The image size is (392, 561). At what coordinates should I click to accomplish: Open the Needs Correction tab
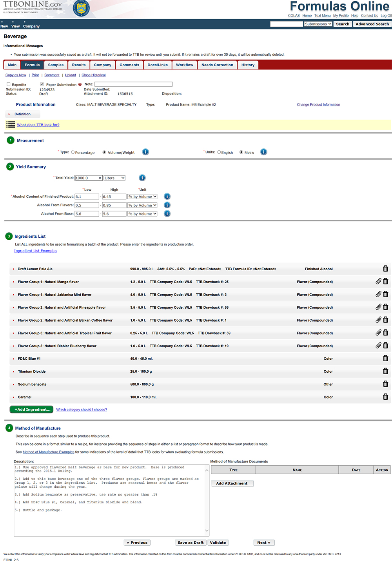click(x=217, y=65)
